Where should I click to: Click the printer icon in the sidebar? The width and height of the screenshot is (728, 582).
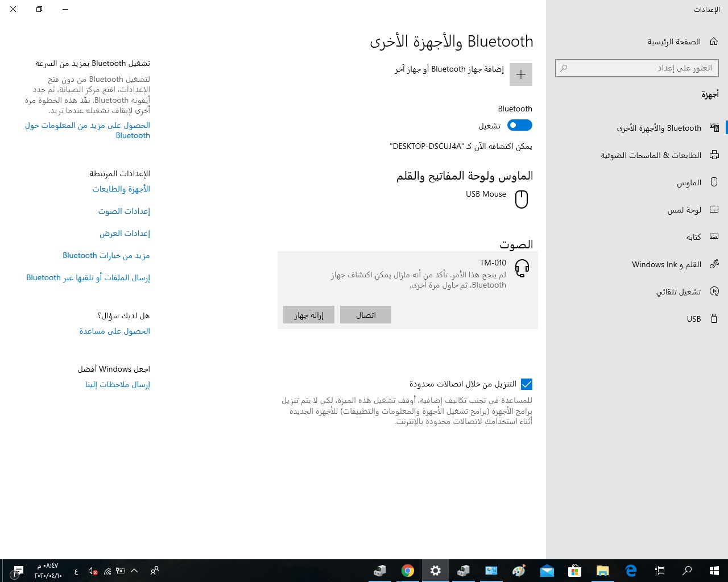pos(714,155)
